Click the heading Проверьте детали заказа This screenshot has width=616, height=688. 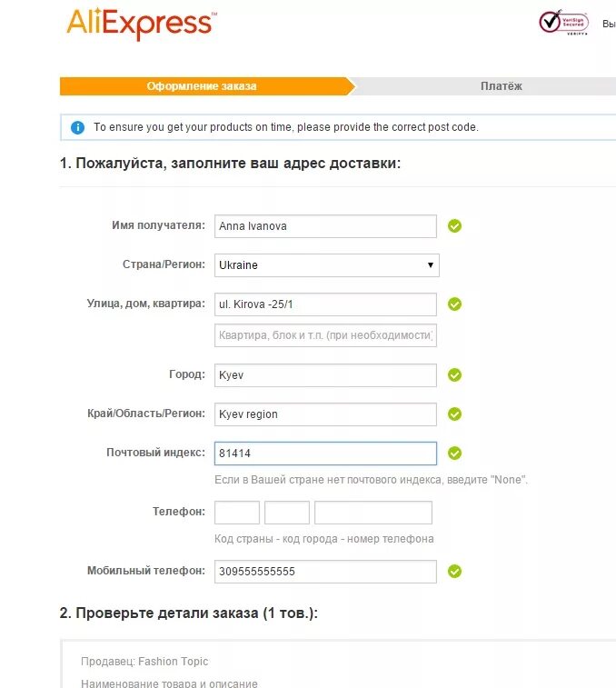(189, 613)
